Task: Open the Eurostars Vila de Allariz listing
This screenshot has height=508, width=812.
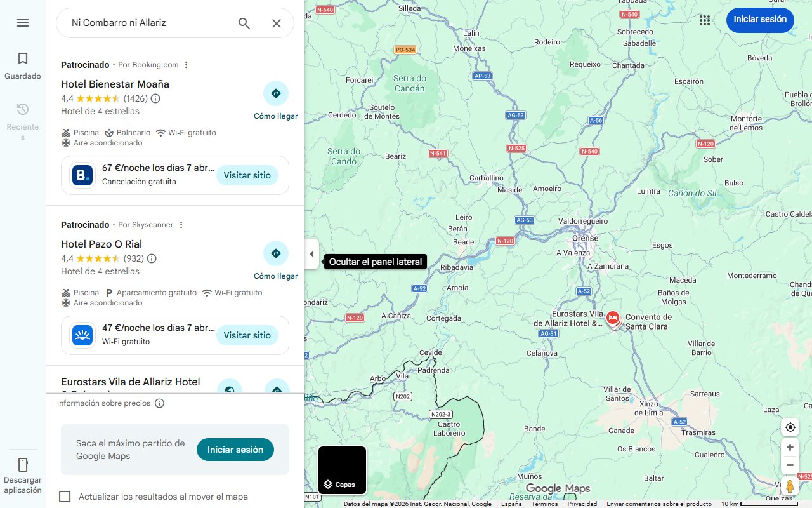Action: point(131,382)
